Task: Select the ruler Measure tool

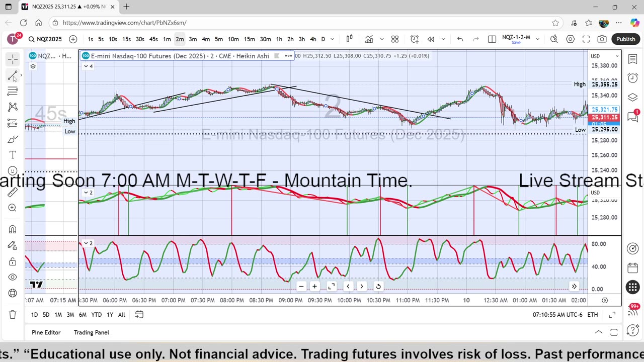Action: point(13,192)
